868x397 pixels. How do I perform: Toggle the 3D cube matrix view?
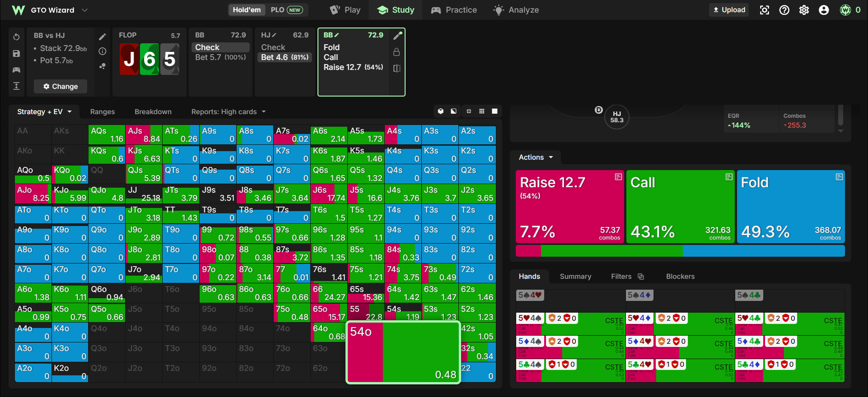[x=441, y=111]
